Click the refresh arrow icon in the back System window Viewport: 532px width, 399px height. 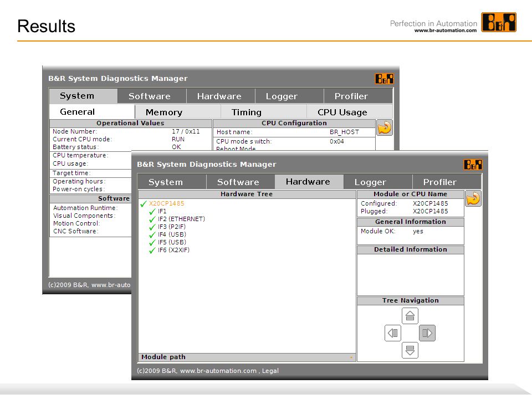point(385,128)
